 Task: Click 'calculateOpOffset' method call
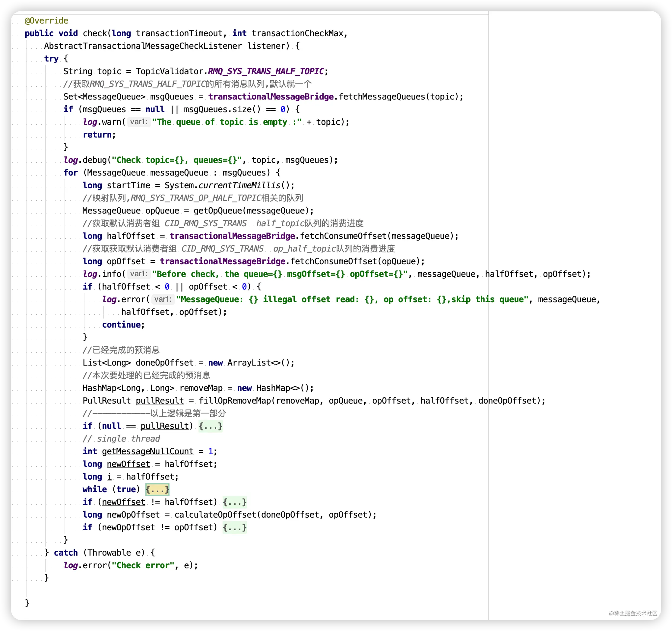click(215, 515)
